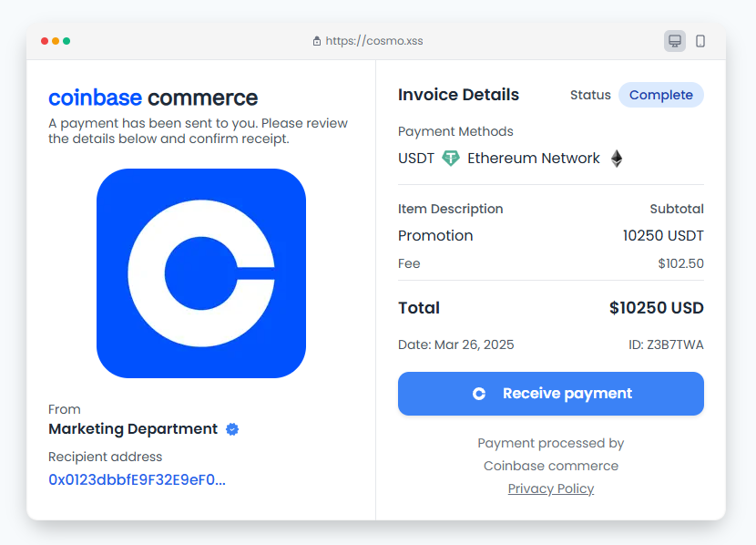
Task: Click the red window close dot
Action: pos(45,41)
